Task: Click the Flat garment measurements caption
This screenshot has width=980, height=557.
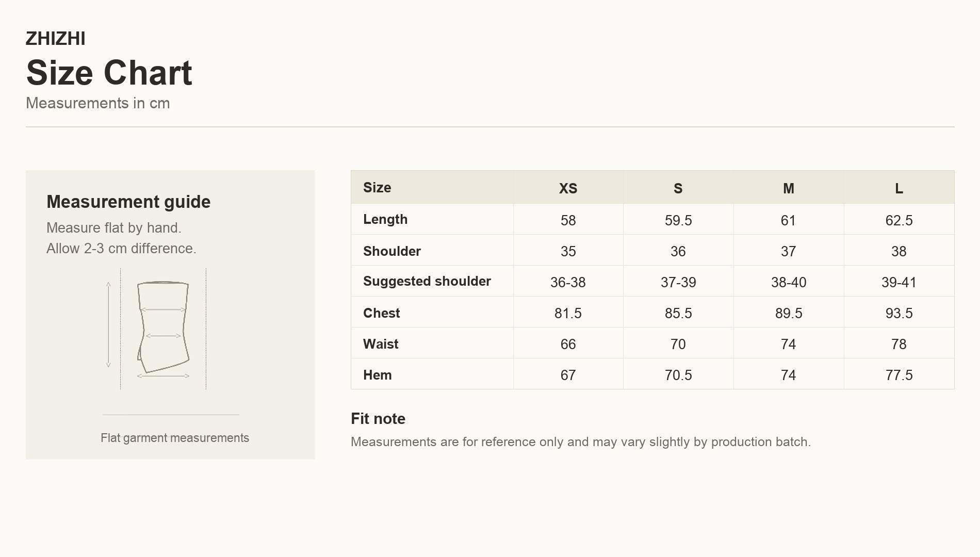Action: (x=175, y=438)
